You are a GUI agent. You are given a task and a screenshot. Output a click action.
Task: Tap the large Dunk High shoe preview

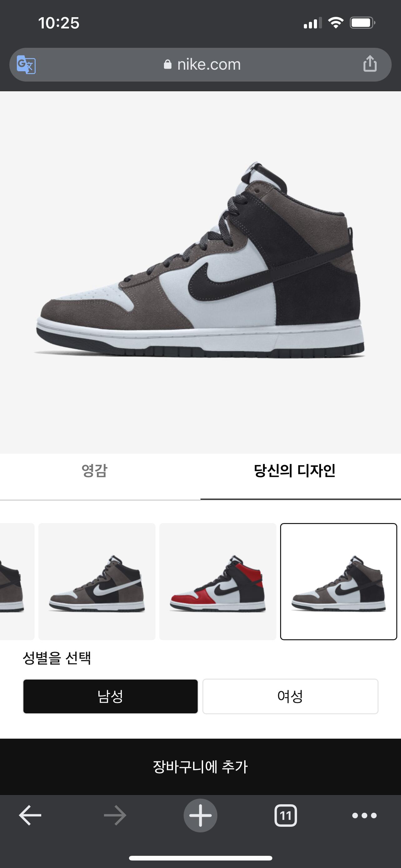coord(200,259)
